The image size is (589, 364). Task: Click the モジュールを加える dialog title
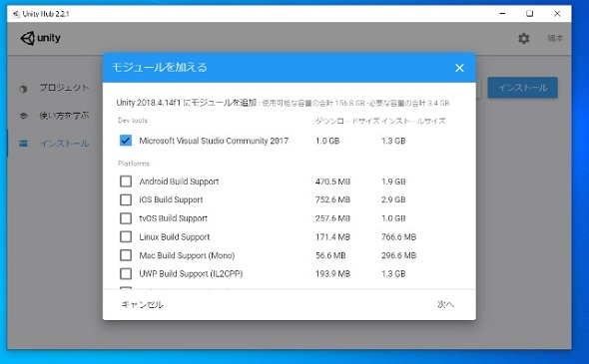click(160, 68)
